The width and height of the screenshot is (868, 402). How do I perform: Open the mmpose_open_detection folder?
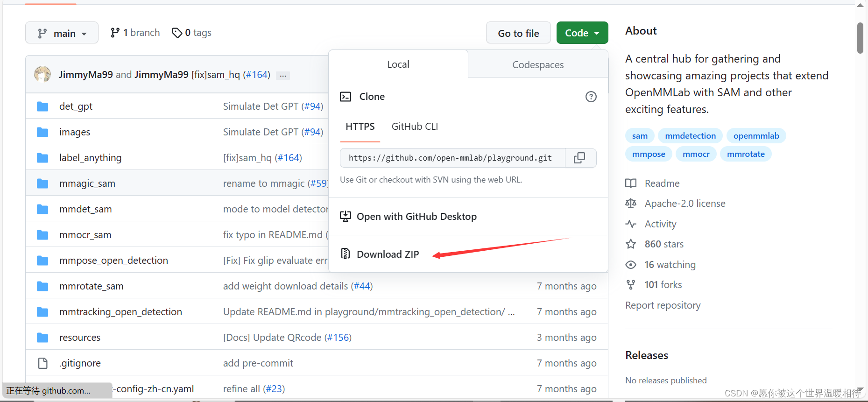[x=113, y=261]
